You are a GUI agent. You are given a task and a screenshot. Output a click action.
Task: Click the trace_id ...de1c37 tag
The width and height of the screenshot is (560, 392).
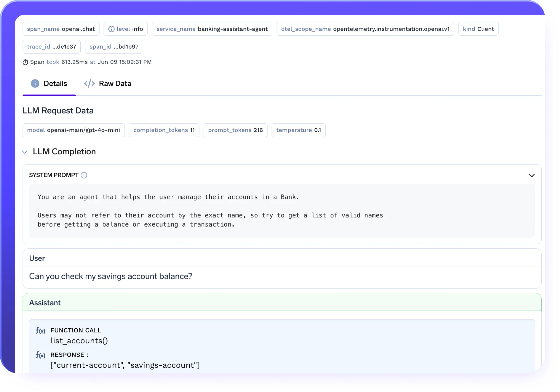pos(52,47)
